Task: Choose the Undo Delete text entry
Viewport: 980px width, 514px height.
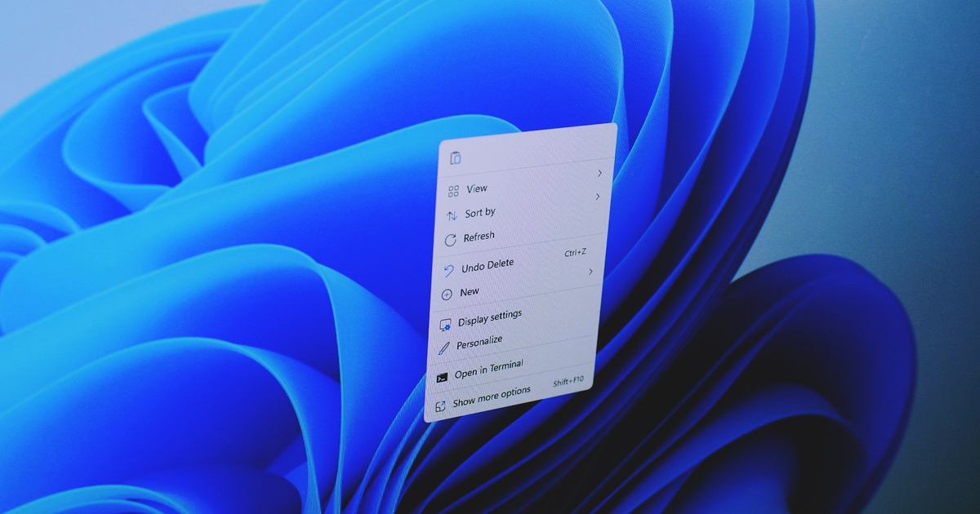Action: pyautogui.click(x=488, y=266)
